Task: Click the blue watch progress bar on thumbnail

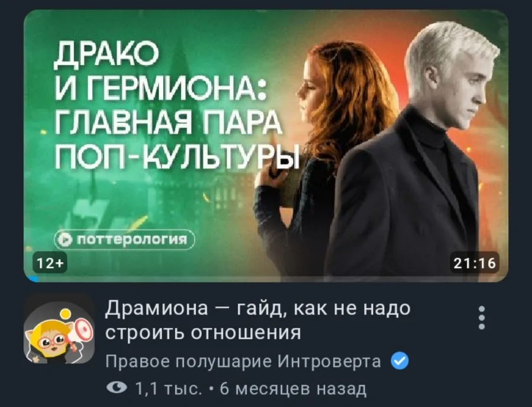Action: pyautogui.click(x=31, y=279)
